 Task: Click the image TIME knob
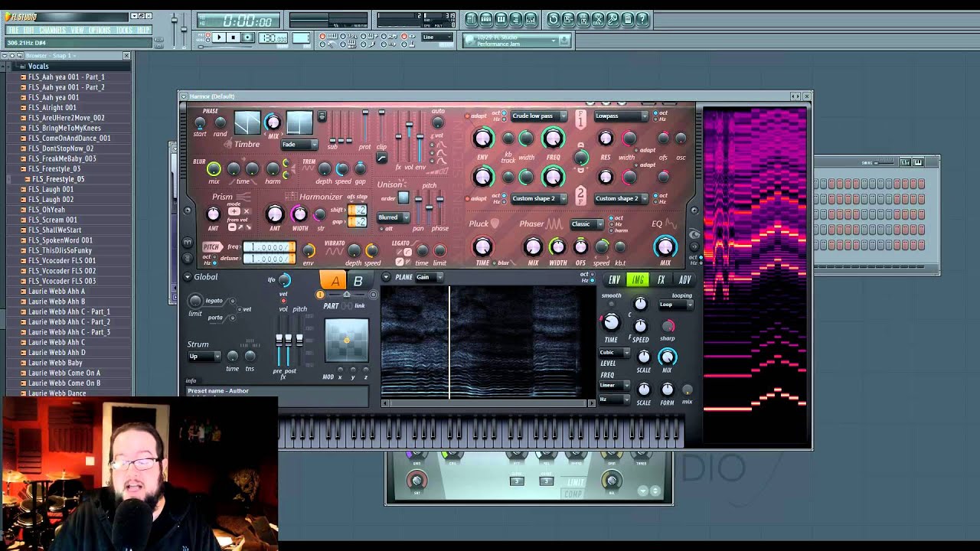pos(611,323)
